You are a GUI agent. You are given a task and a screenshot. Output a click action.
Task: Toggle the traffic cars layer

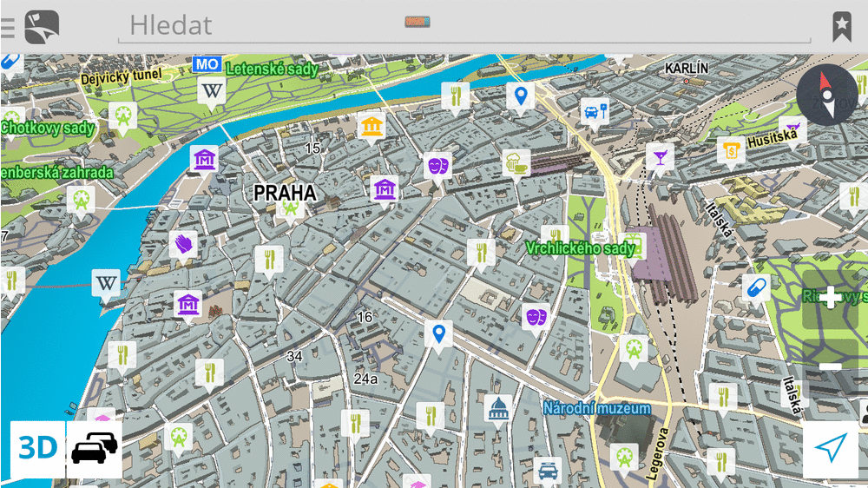point(94,449)
